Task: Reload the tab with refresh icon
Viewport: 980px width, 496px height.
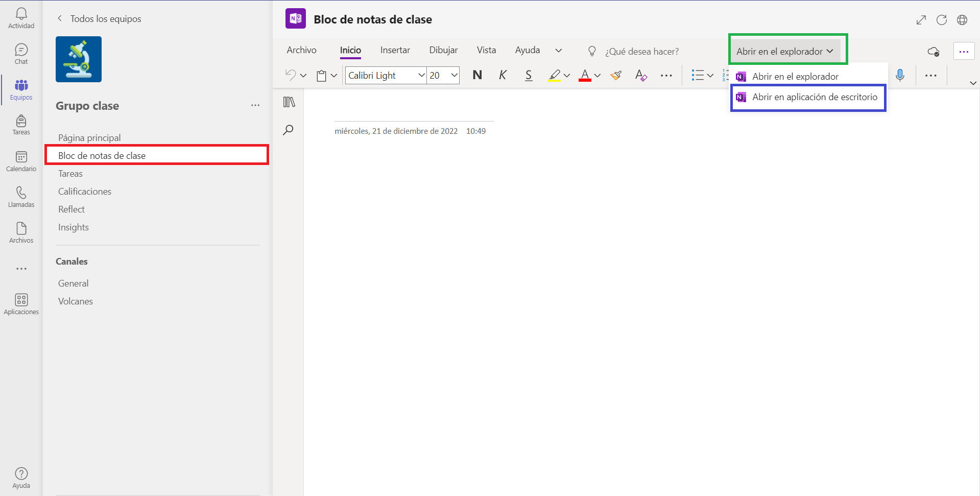Action: point(942,20)
